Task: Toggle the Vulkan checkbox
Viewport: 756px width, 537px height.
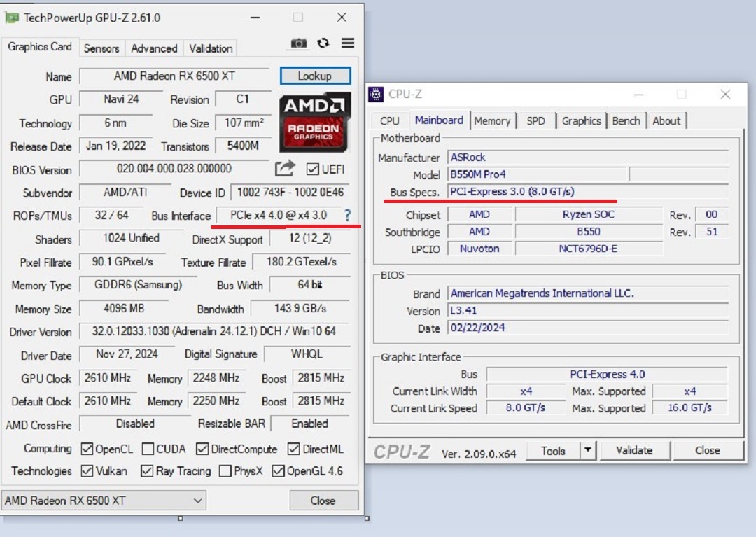Action: point(87,471)
